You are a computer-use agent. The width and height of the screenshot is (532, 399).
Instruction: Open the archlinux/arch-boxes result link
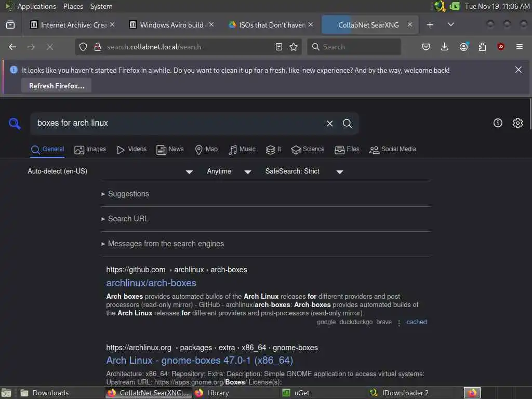151,283
